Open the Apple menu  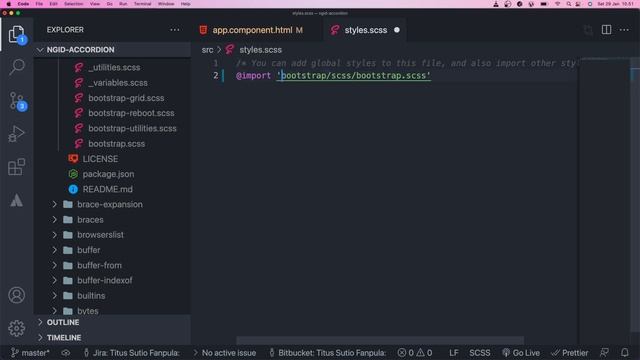point(9,4)
